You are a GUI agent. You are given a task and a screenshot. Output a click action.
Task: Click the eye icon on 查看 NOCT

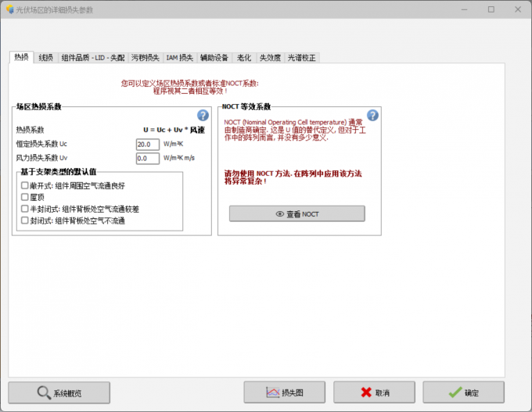click(279, 214)
